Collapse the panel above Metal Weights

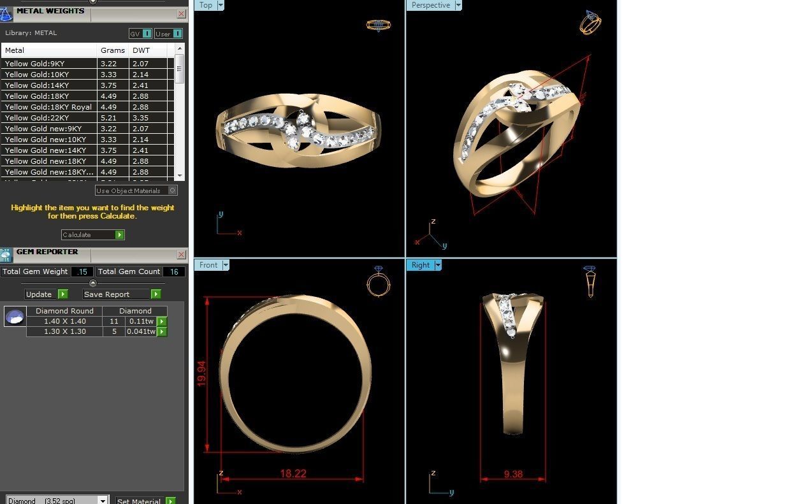pyautogui.click(x=93, y=2)
